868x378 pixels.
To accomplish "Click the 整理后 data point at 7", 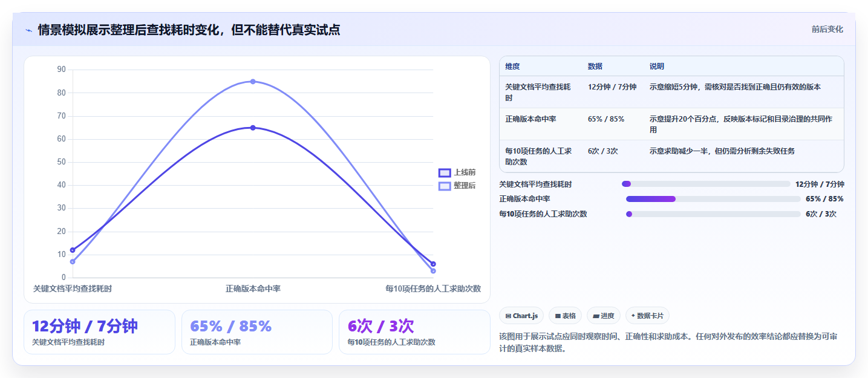I will coord(73,261).
